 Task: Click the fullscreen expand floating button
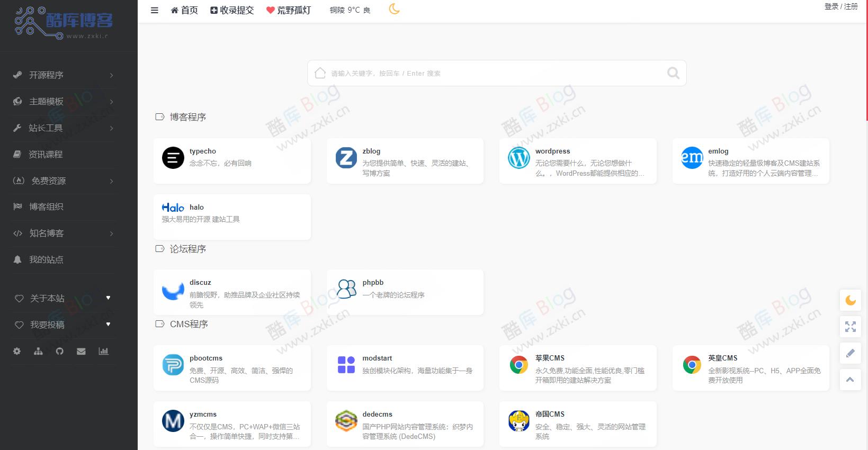click(x=850, y=327)
